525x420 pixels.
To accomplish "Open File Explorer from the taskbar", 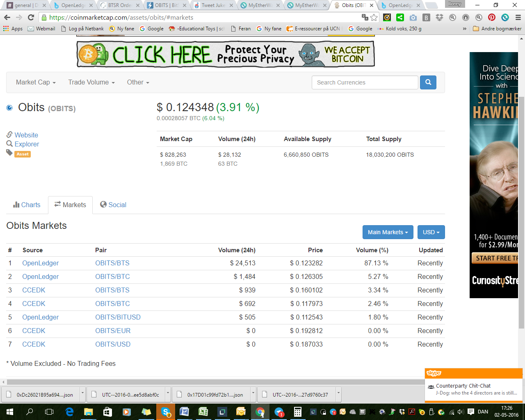I will point(88,412).
